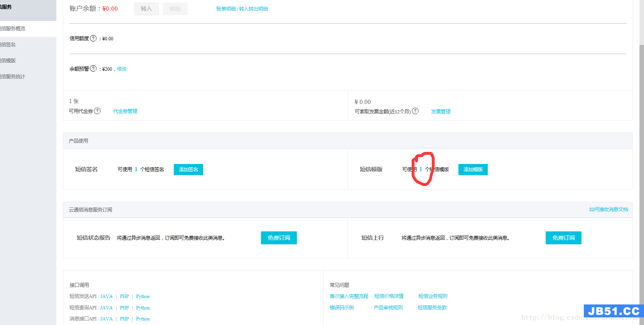Open 产品审核规则 link
The image size is (644, 325).
pos(388,307)
